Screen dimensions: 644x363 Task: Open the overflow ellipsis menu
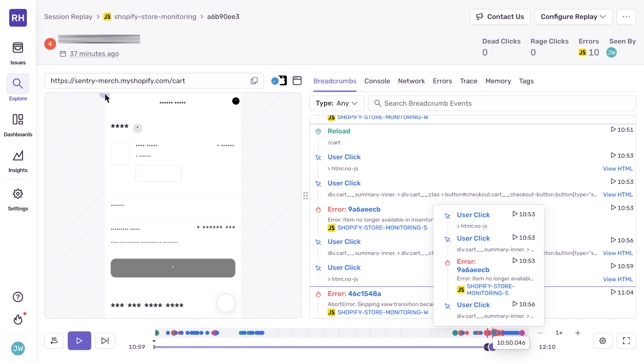click(626, 16)
